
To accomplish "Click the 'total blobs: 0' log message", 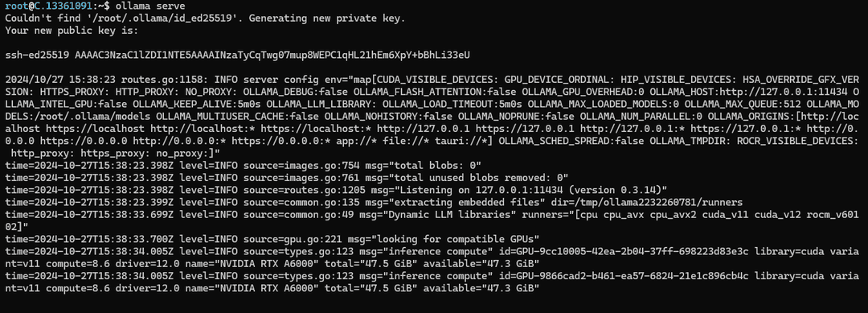I will click(x=434, y=165).
